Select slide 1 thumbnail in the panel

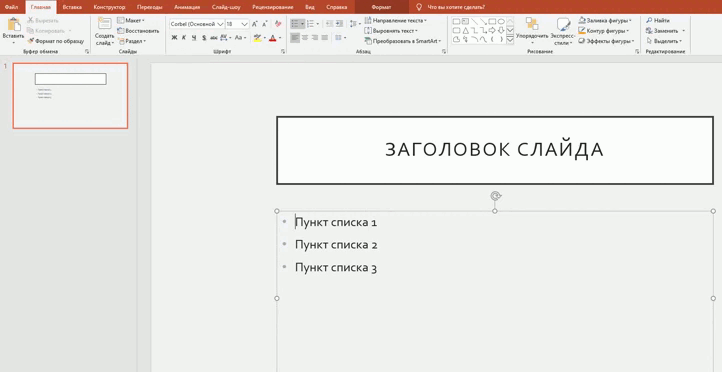coord(70,96)
